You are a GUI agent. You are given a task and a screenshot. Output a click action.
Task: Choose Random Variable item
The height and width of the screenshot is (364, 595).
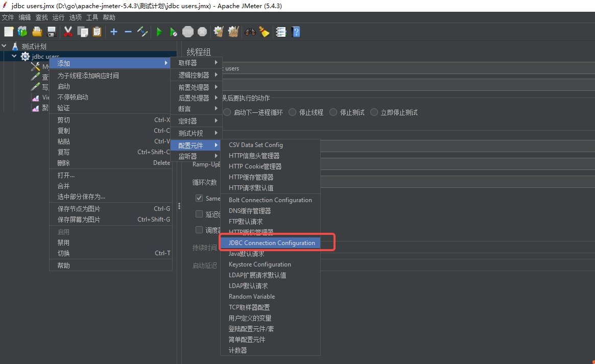coord(270,297)
